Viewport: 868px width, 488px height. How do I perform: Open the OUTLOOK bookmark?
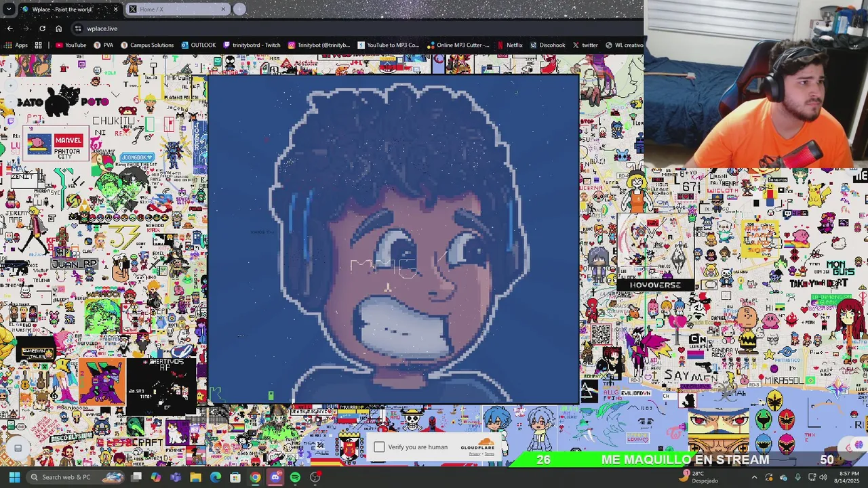tap(199, 45)
